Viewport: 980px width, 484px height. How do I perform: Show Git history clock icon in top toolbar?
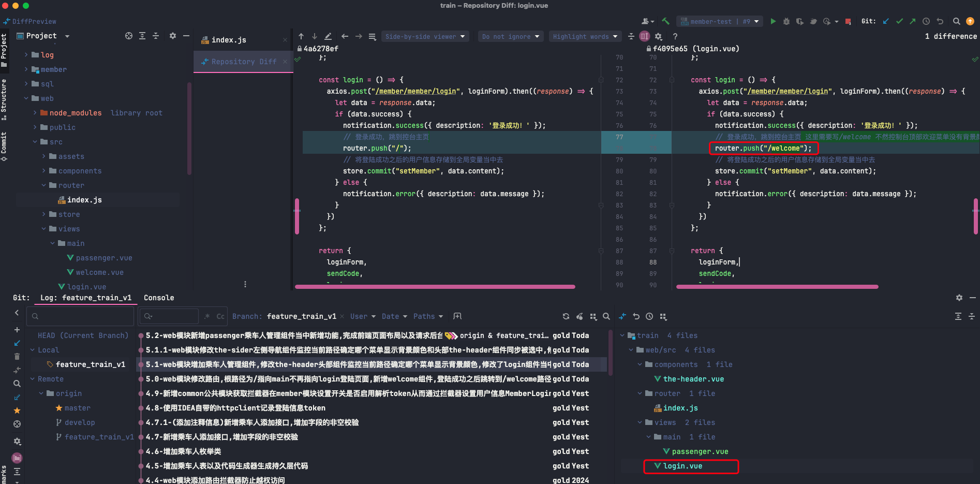click(x=926, y=21)
